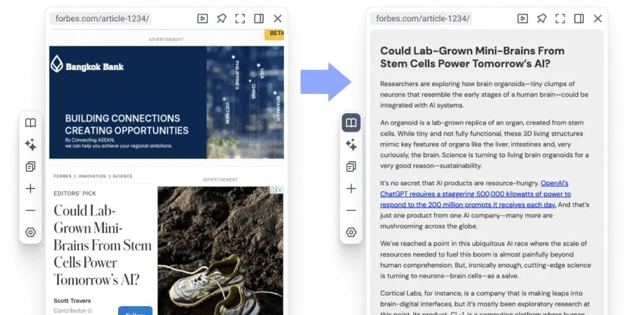Screen dimensions: 644x315
Task: Click the copy pages icon in the right toolbar
Action: 351,167
